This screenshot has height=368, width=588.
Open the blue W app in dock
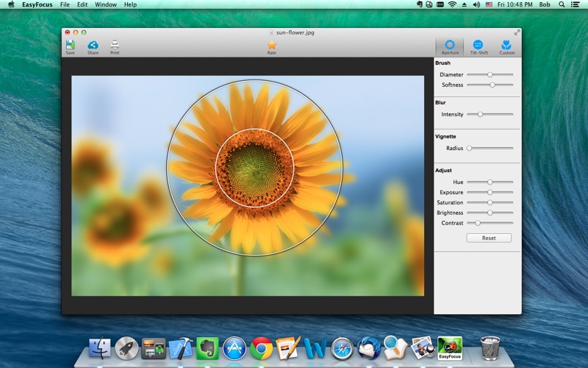[315, 348]
